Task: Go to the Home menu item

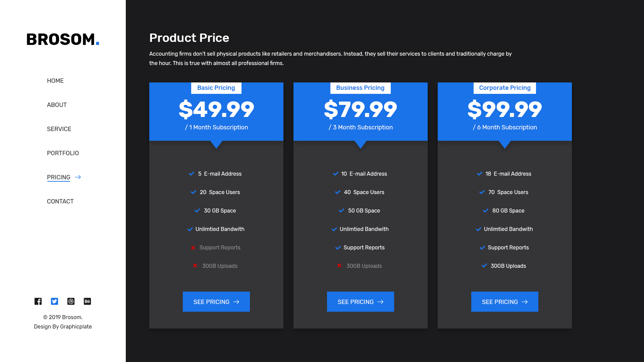Action: 55,81
